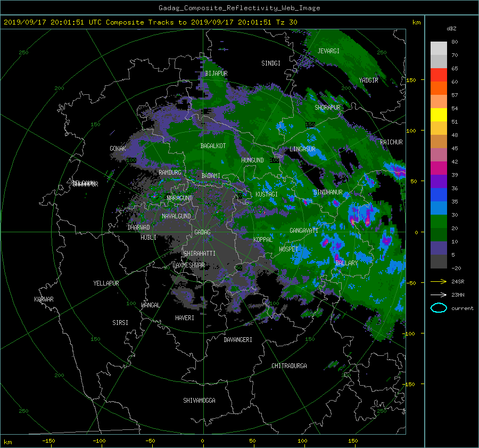Viewport: 479px width, 448px height.
Task: Pick the violet 36-39 dBZ legend swatch
Action: coord(439,182)
